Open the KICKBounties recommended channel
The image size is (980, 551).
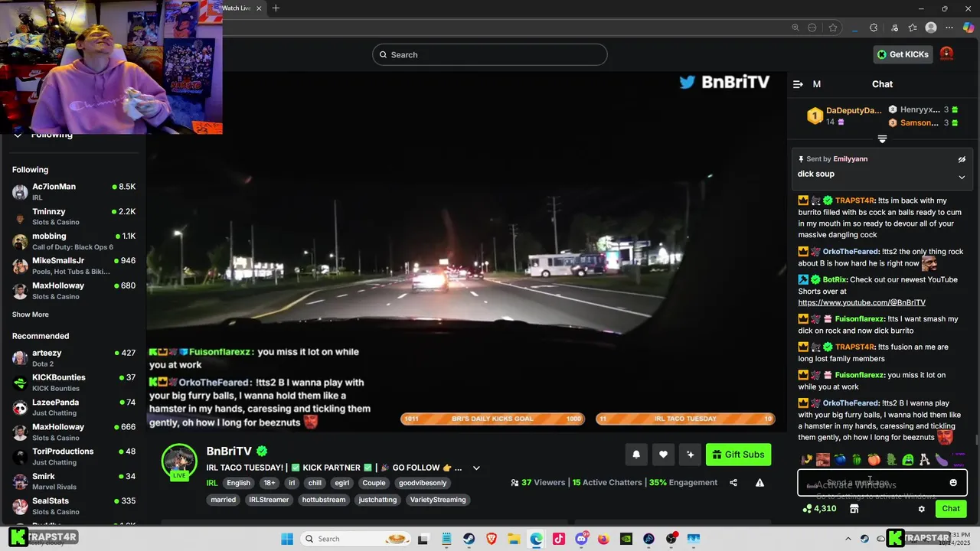point(73,383)
